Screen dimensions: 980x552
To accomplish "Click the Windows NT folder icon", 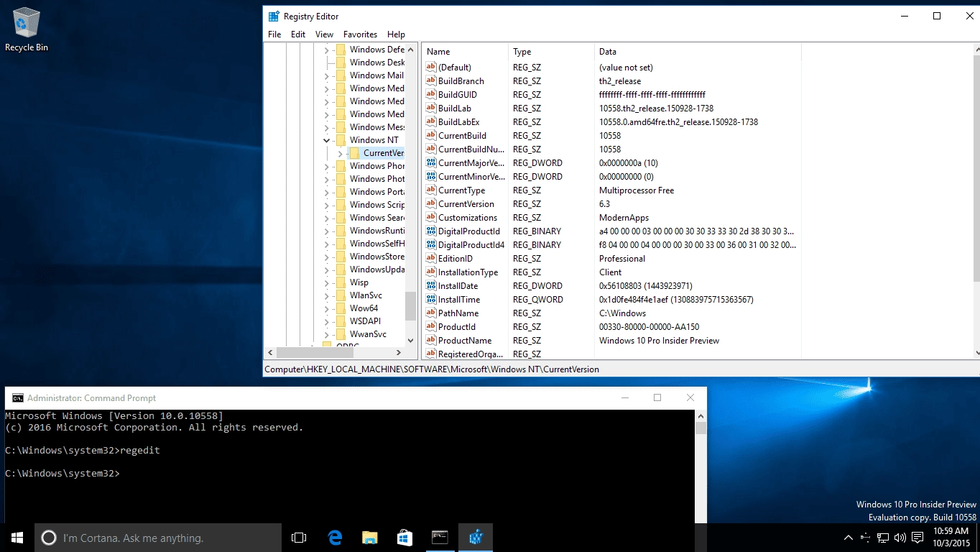I will (341, 140).
